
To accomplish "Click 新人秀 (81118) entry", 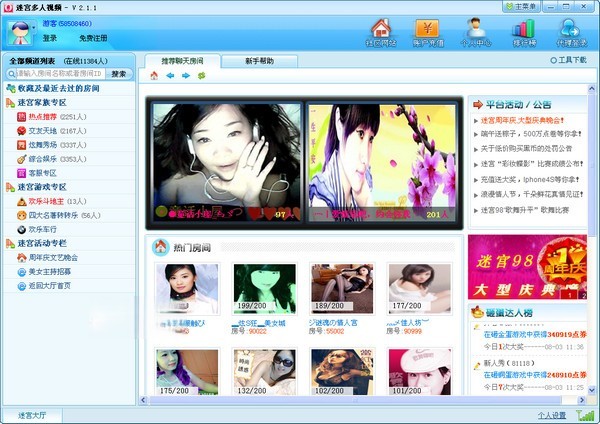I will coord(509,363).
